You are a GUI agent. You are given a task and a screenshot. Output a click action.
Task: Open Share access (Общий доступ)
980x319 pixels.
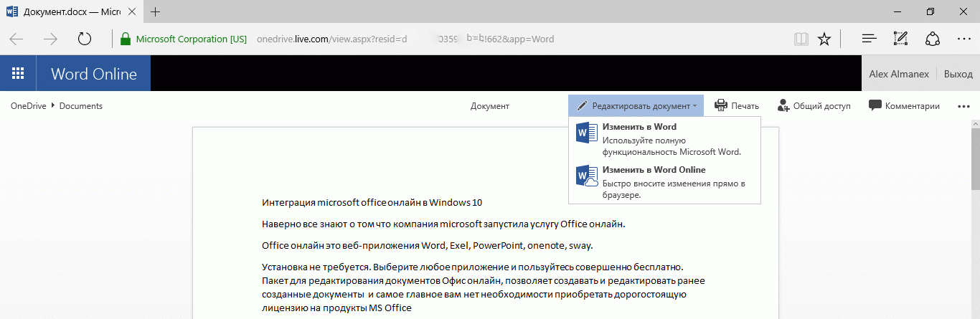tap(814, 106)
